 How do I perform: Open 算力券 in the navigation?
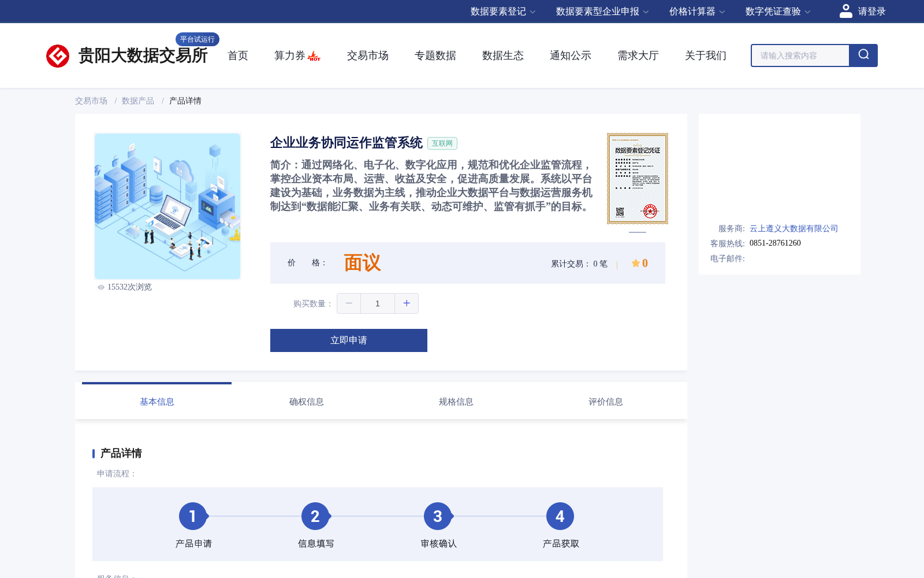[x=290, y=55]
